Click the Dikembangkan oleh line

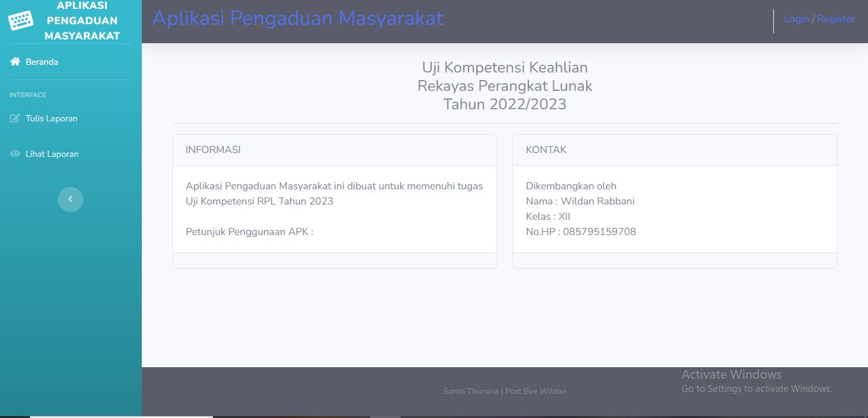coord(571,186)
